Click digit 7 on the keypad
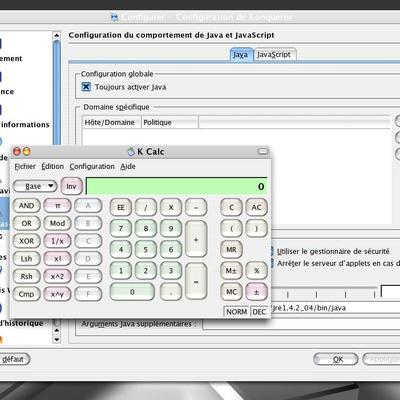This screenshot has height=400, width=400. [121, 228]
